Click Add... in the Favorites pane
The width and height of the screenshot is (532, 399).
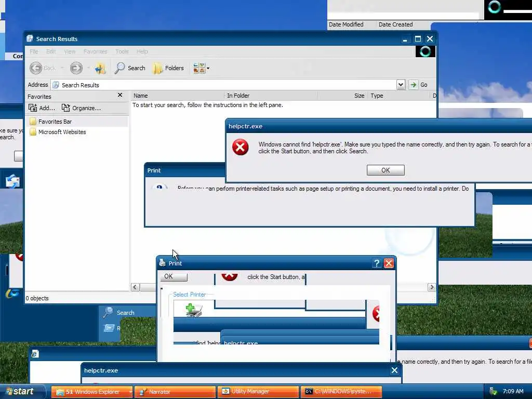pyautogui.click(x=42, y=108)
